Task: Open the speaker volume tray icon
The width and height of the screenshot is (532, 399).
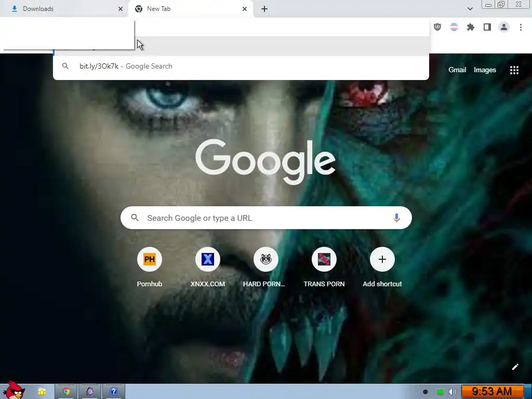Action: click(x=453, y=392)
